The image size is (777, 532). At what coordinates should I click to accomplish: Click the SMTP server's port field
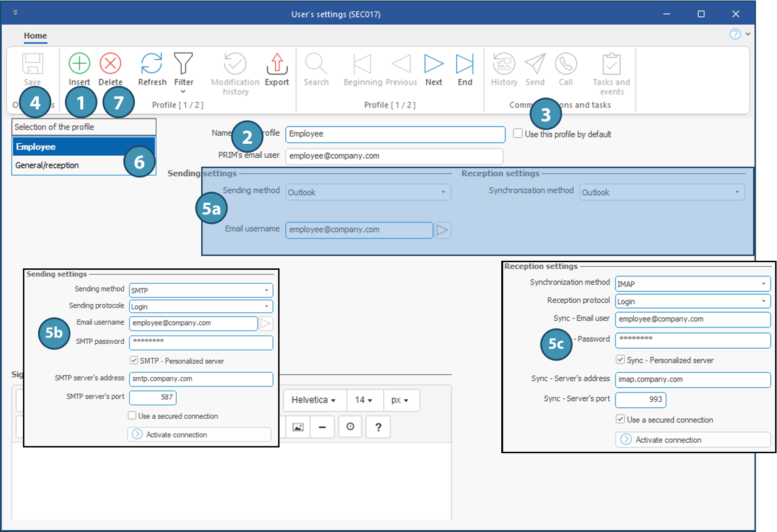click(153, 397)
